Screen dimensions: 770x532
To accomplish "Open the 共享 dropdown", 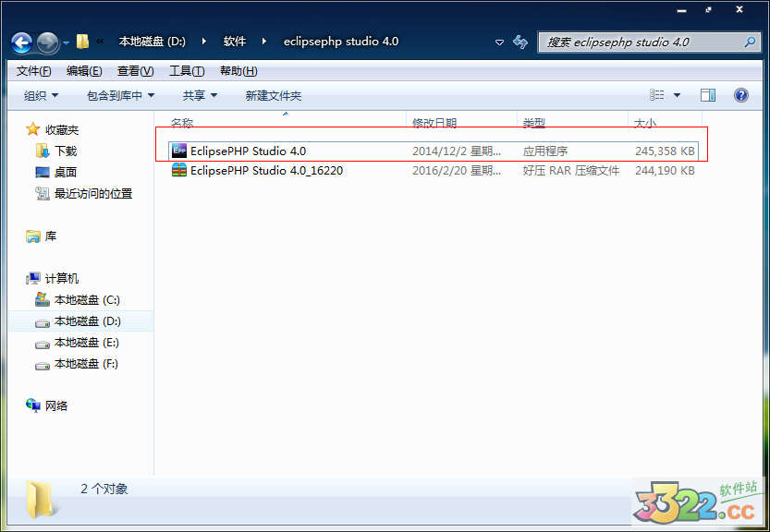I will pos(200,96).
